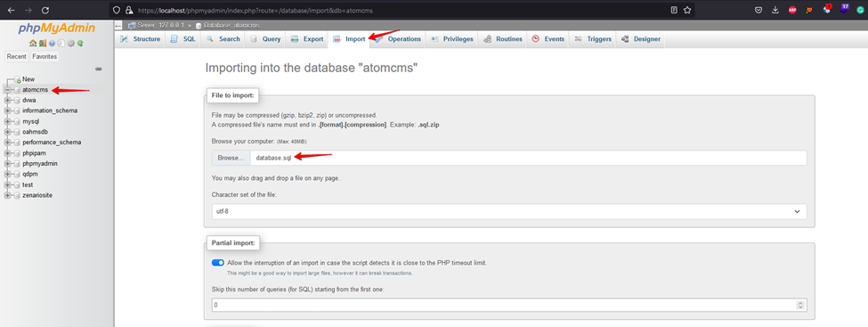Open navigation panel settings gear icon

pos(71,44)
